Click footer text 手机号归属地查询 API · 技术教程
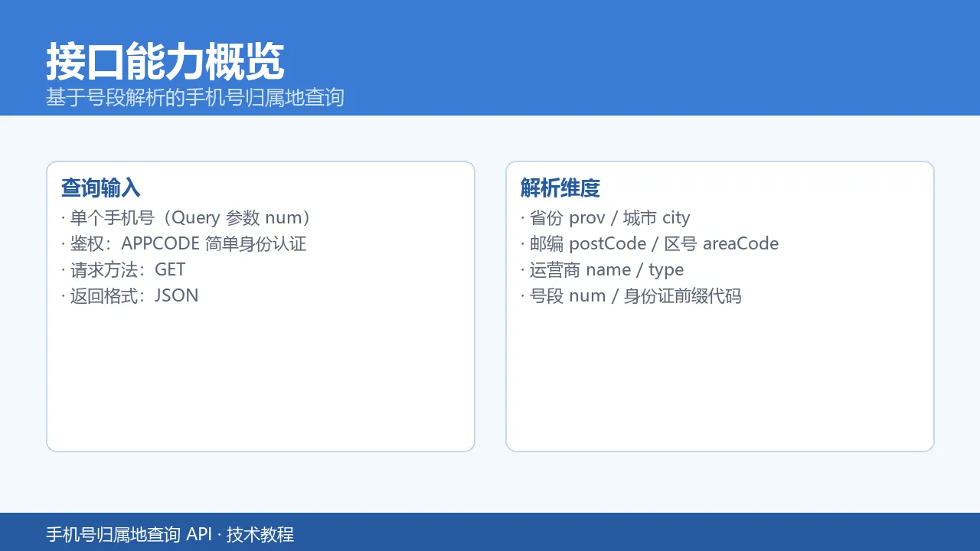This screenshot has height=551, width=980. pyautogui.click(x=170, y=534)
